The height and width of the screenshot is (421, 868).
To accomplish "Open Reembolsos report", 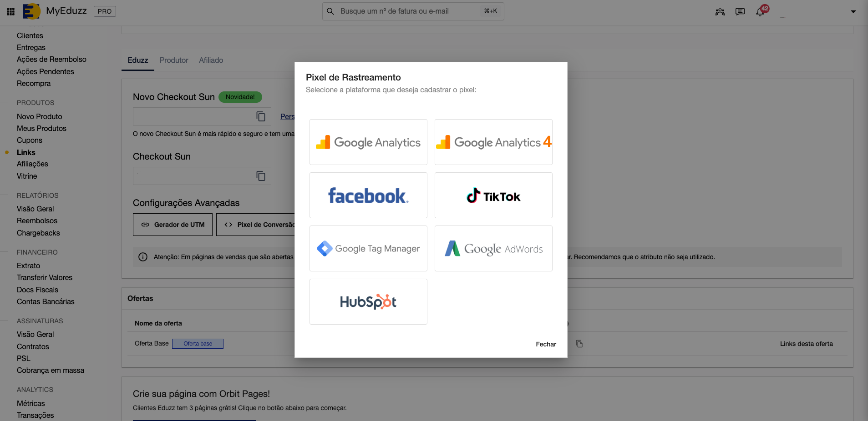I will point(37,221).
